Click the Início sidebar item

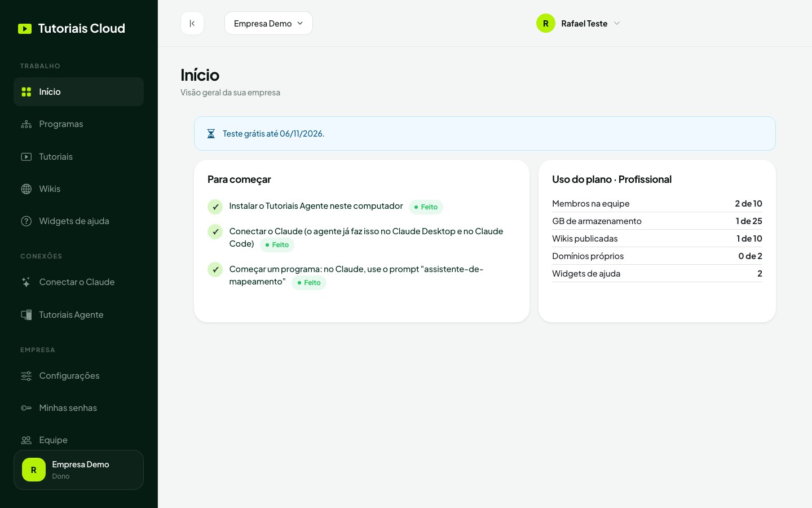point(78,92)
